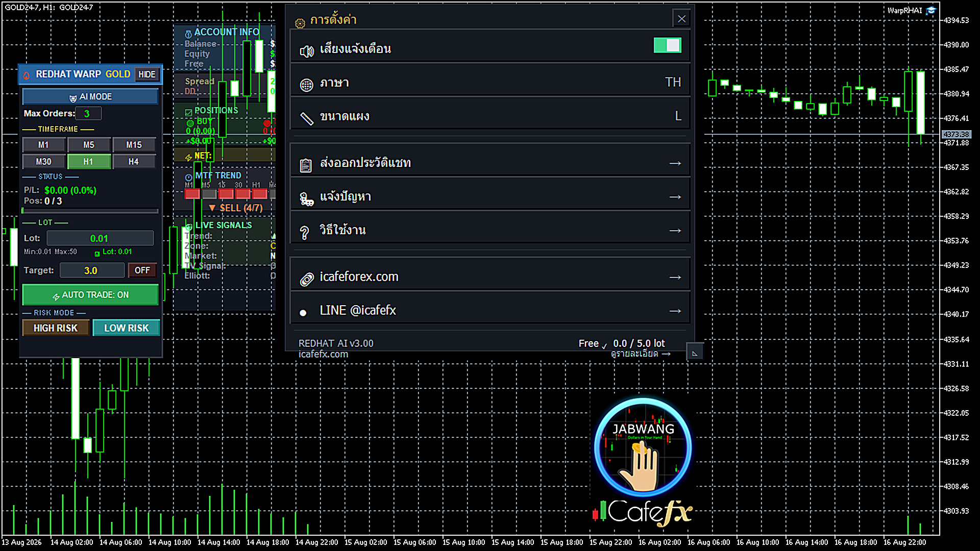Image resolution: width=980 pixels, height=551 pixels.
Task: Click the Lot size input field
Action: point(100,238)
